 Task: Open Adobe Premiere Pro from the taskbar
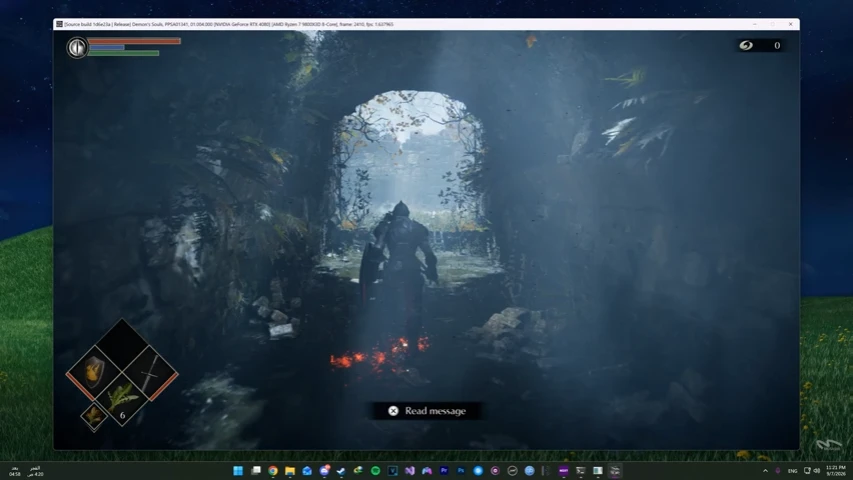click(x=444, y=471)
